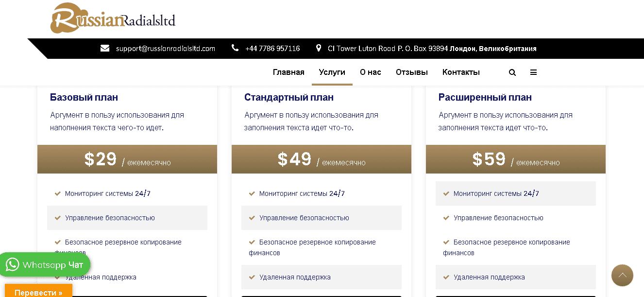Screen dimensions: 644x297
Task: Open the search magnifier icon
Action: [x=512, y=72]
